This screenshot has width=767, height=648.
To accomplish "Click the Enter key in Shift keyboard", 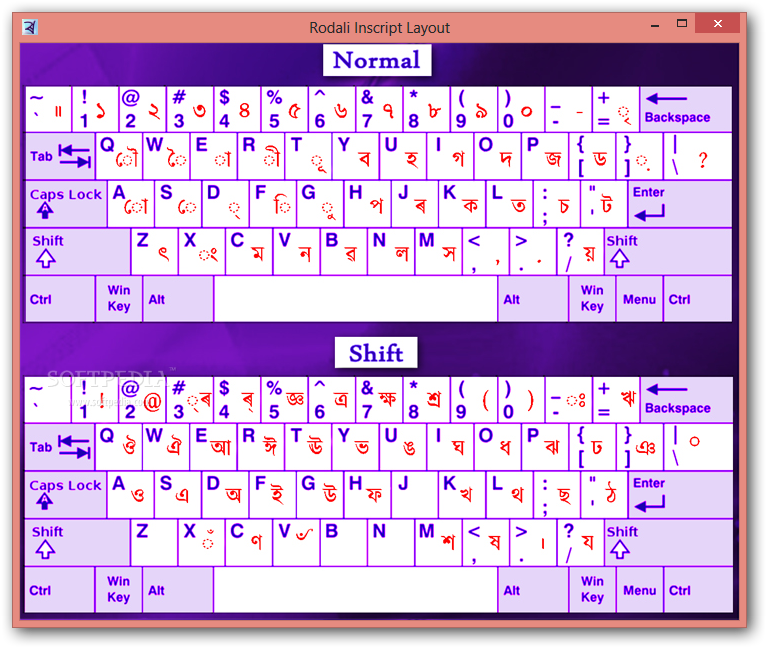I will coord(680,494).
